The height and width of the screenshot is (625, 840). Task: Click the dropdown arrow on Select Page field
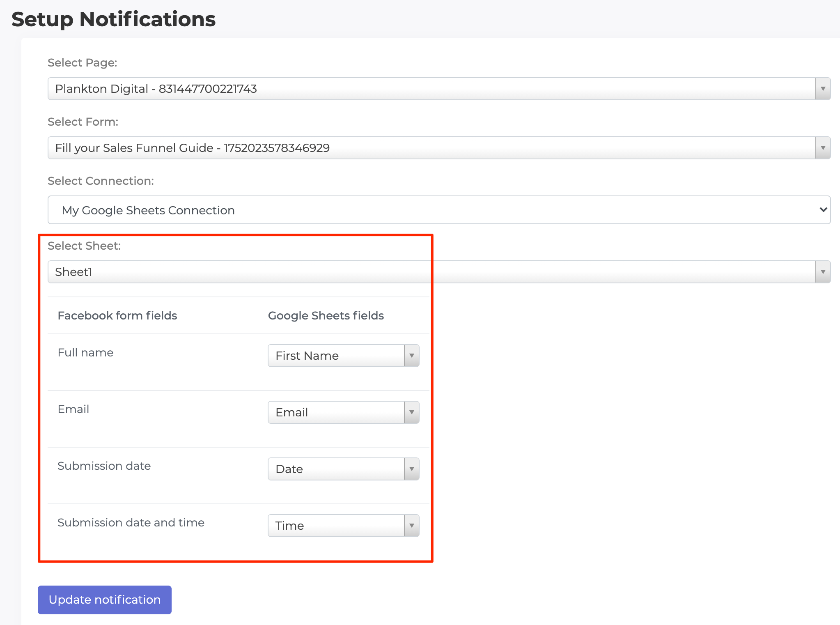pyautogui.click(x=822, y=88)
